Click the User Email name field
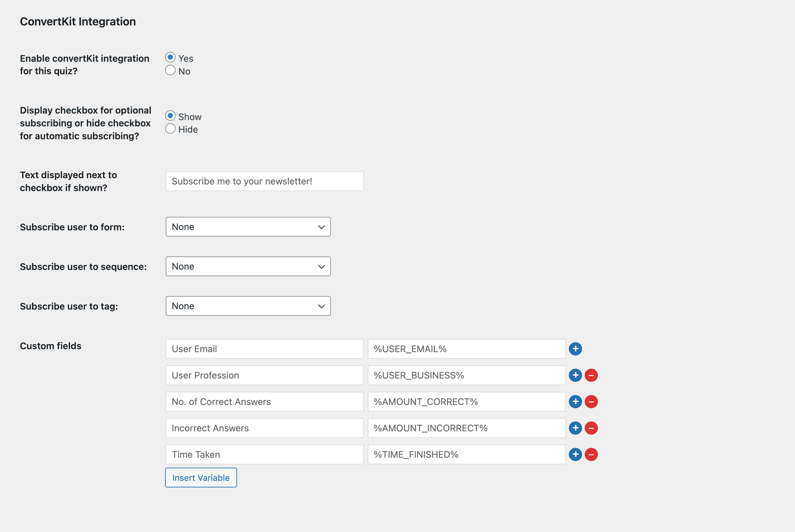 [x=264, y=349]
